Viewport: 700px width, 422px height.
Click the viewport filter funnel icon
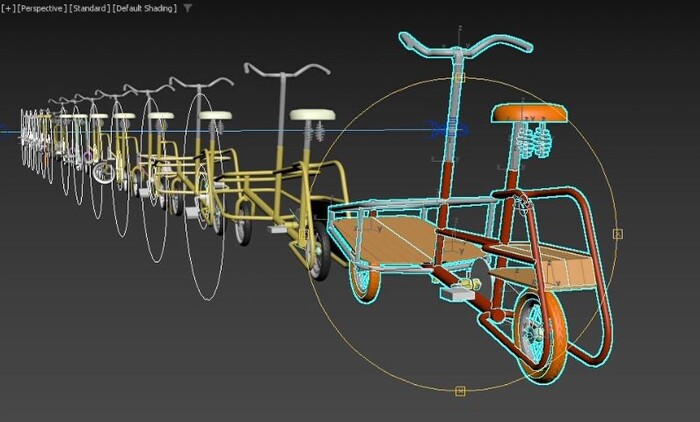pos(188,8)
